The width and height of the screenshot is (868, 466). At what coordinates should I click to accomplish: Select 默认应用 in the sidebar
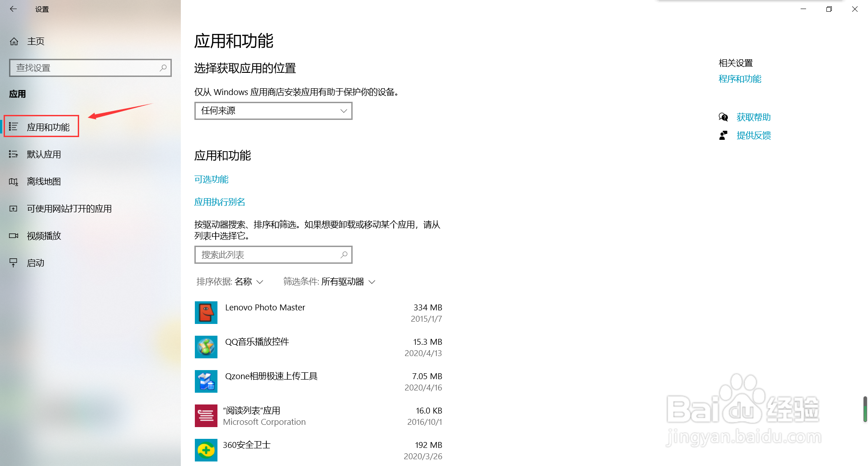click(43, 154)
